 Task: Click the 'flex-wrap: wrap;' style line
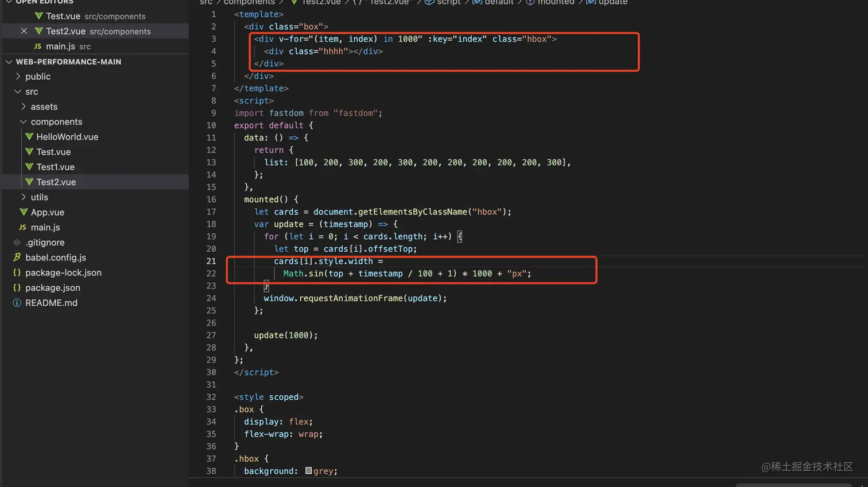(284, 434)
